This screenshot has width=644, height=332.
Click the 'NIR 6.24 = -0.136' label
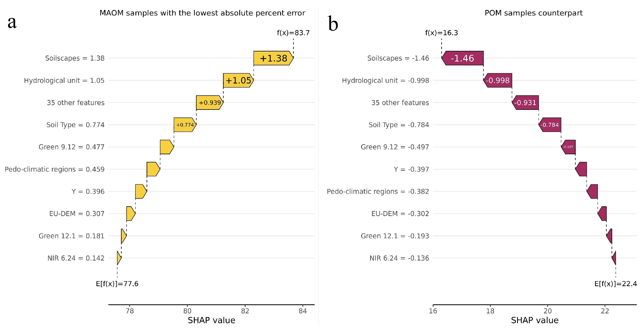tap(399, 258)
